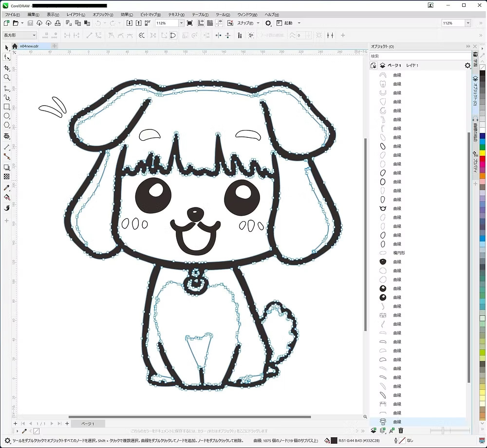Click the trash icon in Objects panel
Viewport: 487px width, 448px height.
click(401, 430)
